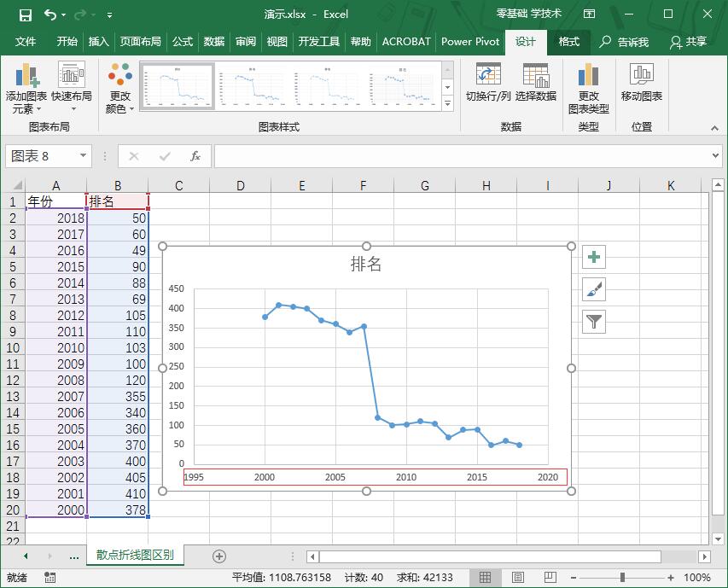
Task: Click the 散点折线图区别 sheet tab
Action: [x=135, y=555]
